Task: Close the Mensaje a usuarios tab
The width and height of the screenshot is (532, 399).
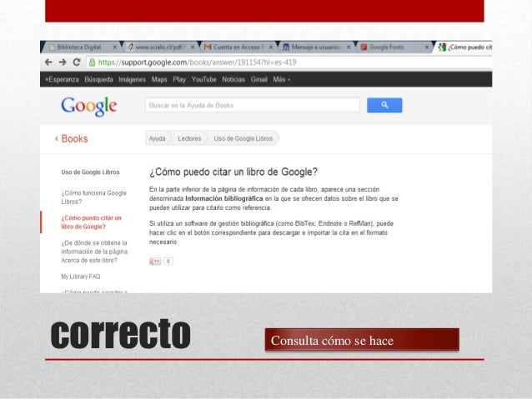Action: pyautogui.click(x=349, y=47)
